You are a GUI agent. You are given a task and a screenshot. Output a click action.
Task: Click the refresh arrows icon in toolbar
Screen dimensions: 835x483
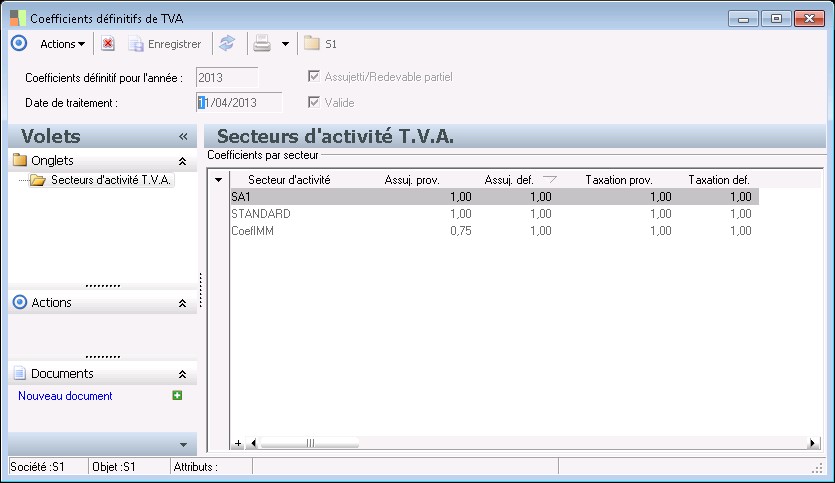pos(227,44)
